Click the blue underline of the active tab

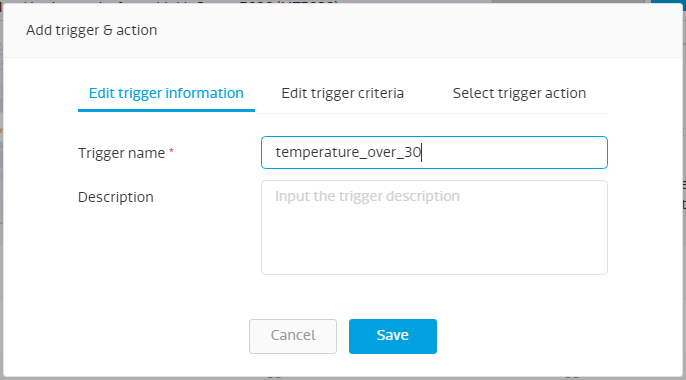pos(166,110)
